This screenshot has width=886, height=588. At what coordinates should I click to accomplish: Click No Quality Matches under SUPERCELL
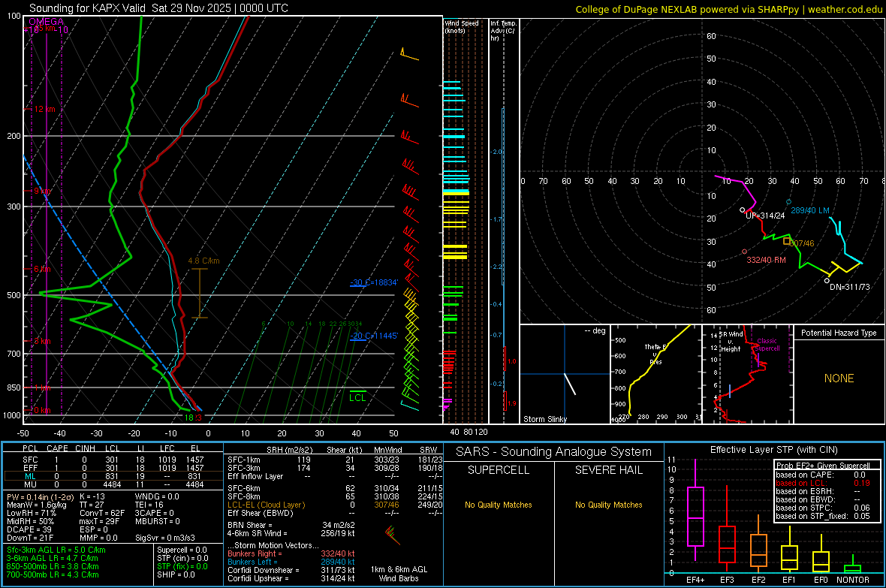pyautogui.click(x=499, y=505)
